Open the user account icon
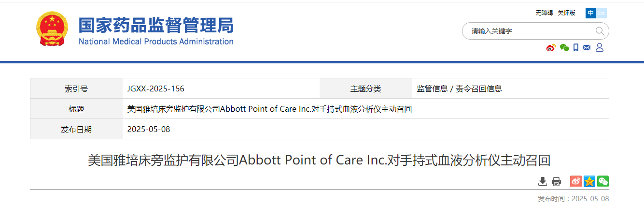This screenshot has width=644, height=207. pyautogui.click(x=600, y=47)
